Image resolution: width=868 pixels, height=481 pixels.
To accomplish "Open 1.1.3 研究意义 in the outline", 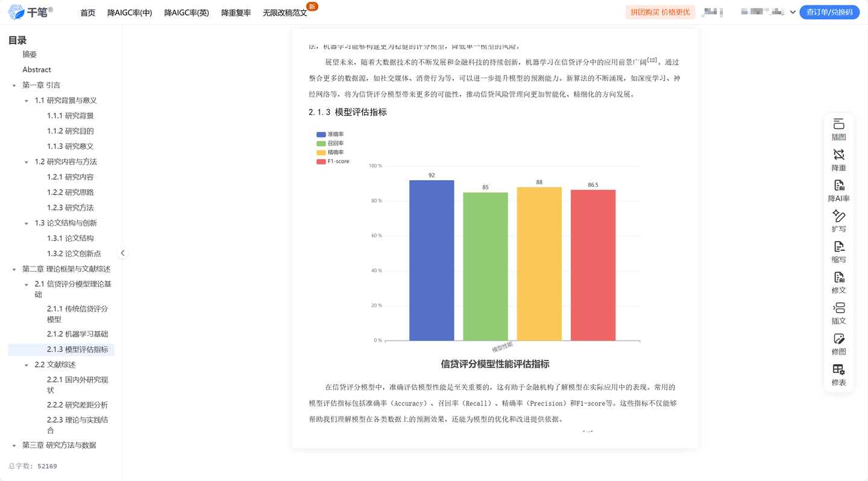I will (x=71, y=146).
